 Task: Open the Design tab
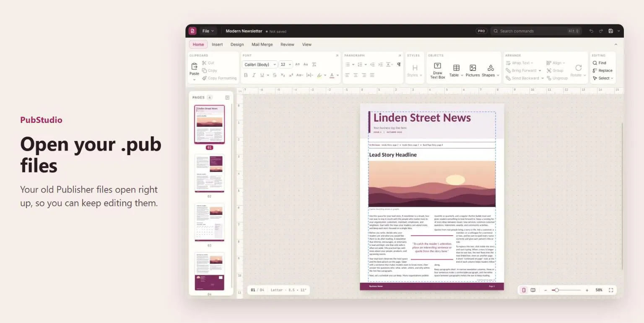pos(237,44)
